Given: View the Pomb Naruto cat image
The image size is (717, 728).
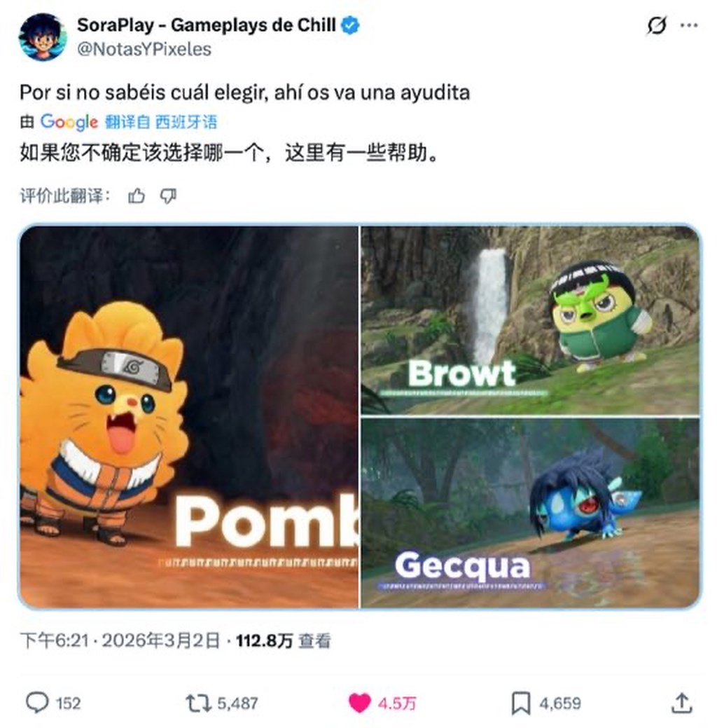Looking at the screenshot, I should (189, 416).
